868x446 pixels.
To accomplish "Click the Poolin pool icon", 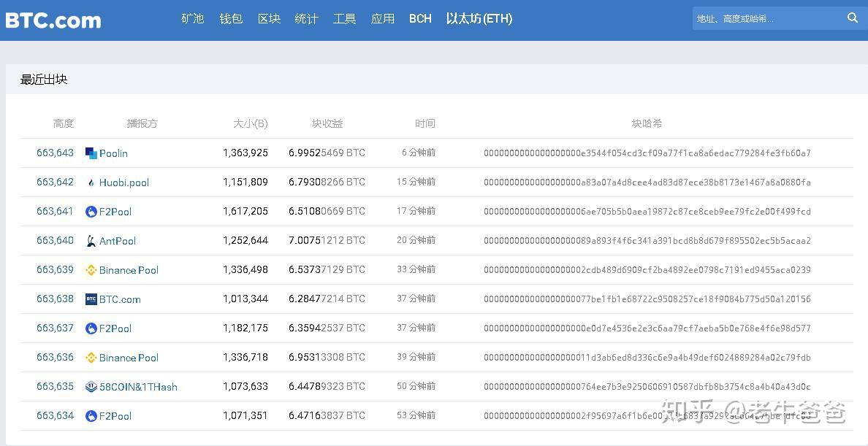I will (91, 153).
